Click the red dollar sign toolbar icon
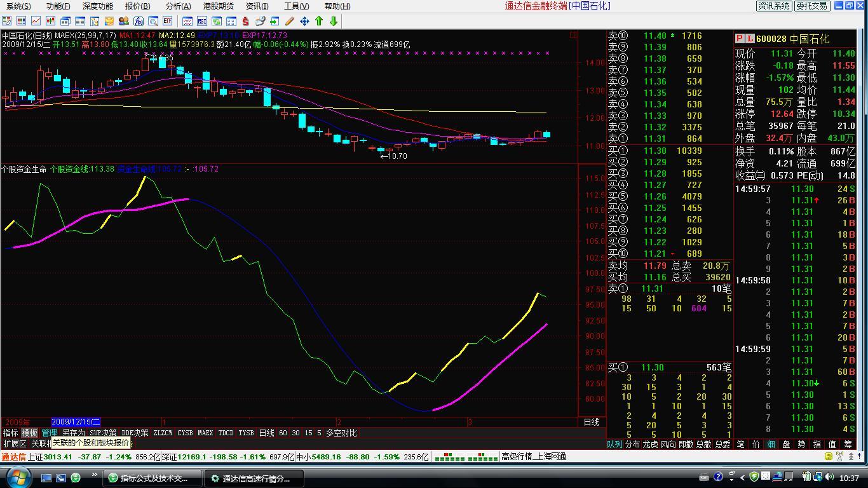This screenshot has height=488, width=868. (x=245, y=21)
